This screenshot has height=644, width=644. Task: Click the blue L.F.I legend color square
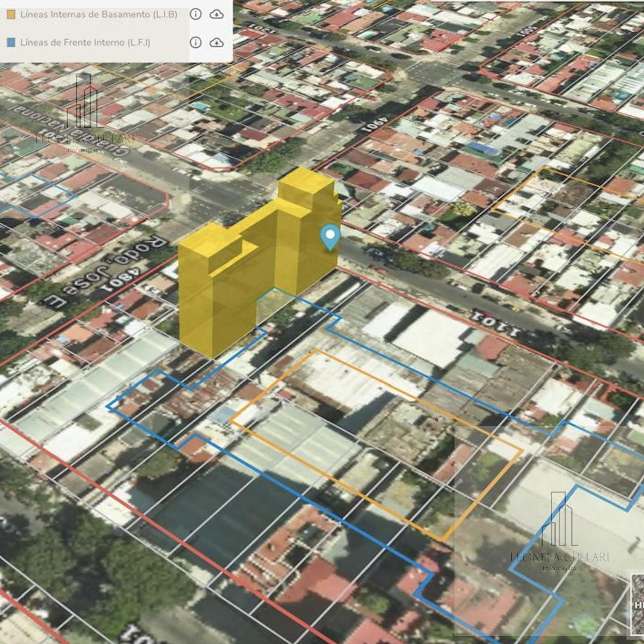[x=11, y=42]
